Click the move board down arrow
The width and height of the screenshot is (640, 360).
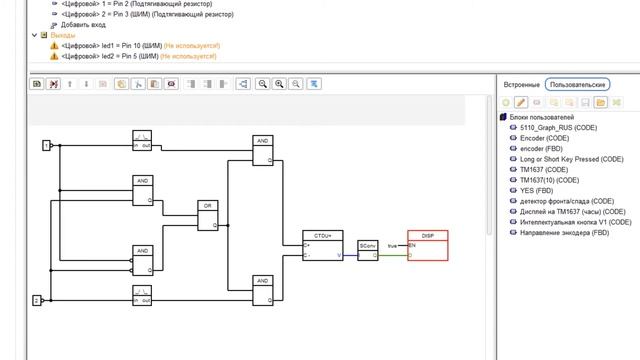click(86, 84)
